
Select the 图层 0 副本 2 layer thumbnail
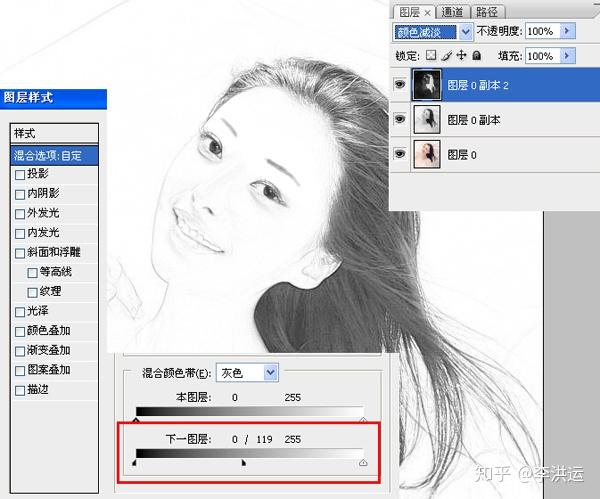427,85
